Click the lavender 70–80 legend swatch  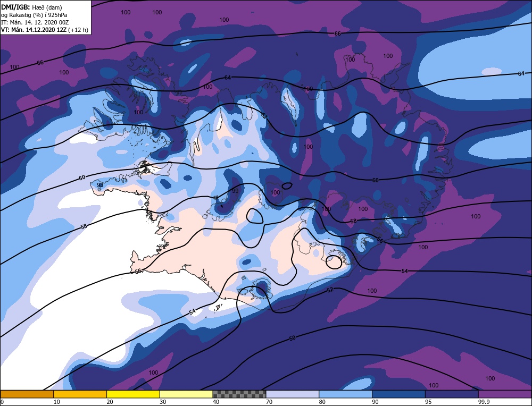[x=293, y=394]
